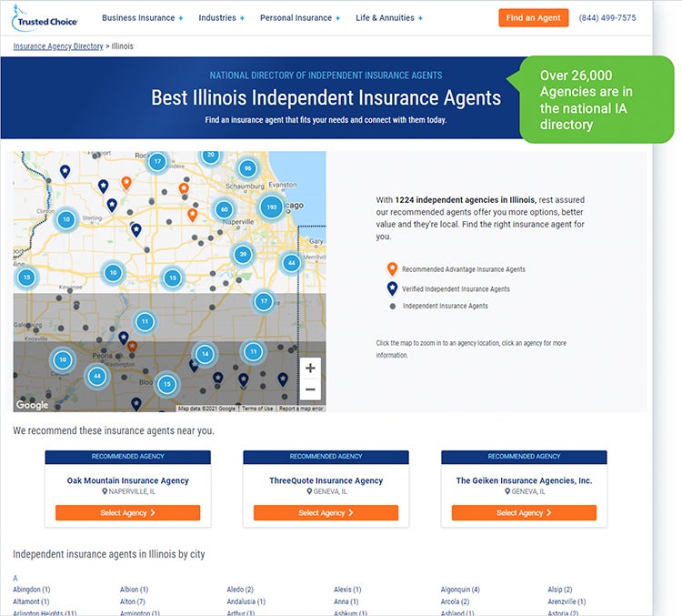Open The Geiken Insurance Agencies, Inc. title
This screenshot has height=616, width=682.
(x=524, y=480)
